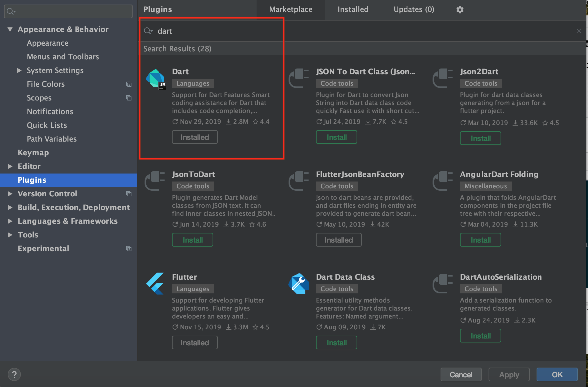The width and height of the screenshot is (588, 387).
Task: Expand the Languages & Frameworks section
Action: pos(10,221)
